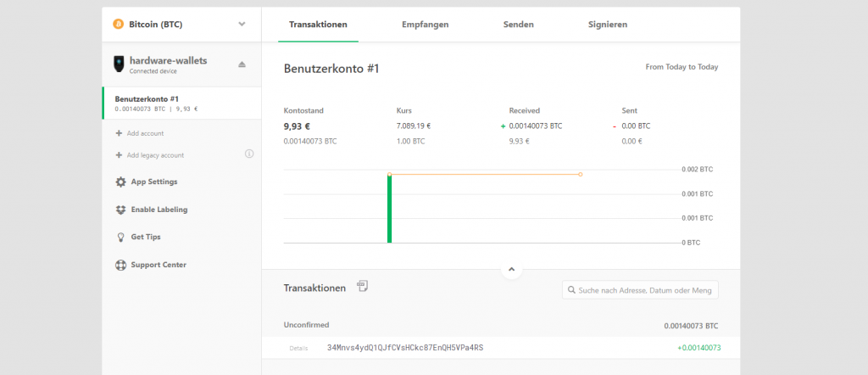Screen dimensions: 868x375
Task: Click the Bitcoin coin icon
Action: point(119,25)
